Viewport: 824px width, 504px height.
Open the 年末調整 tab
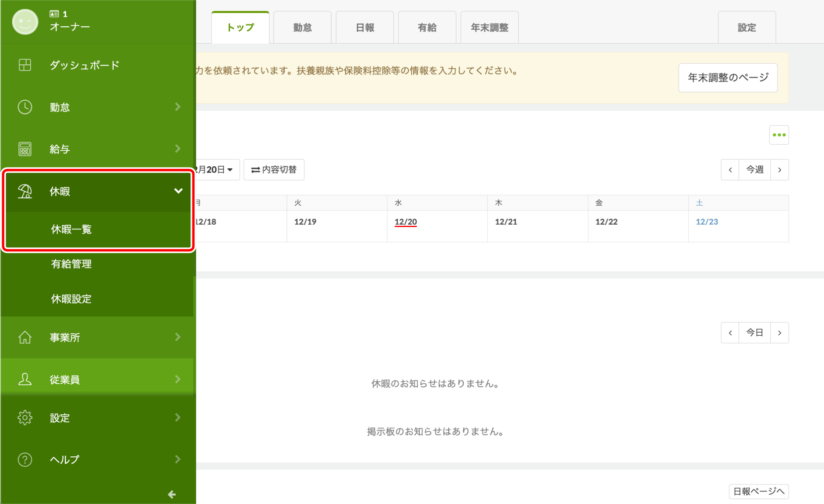tap(489, 28)
